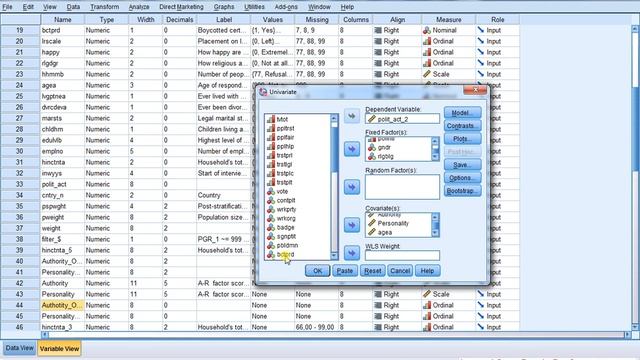Open Measure cell Nominal for bctprd row
The height and width of the screenshot is (360, 640).
click(448, 30)
